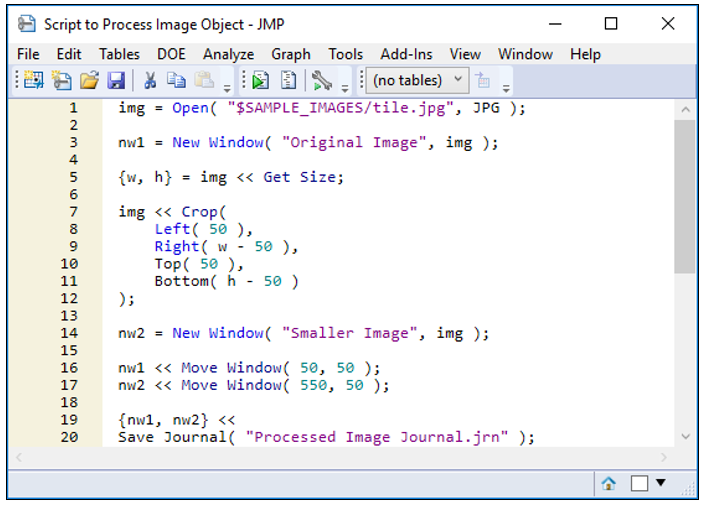Viewport: 704px width, 505px height.
Task: Click the Open( function keyword
Action: coord(194,108)
